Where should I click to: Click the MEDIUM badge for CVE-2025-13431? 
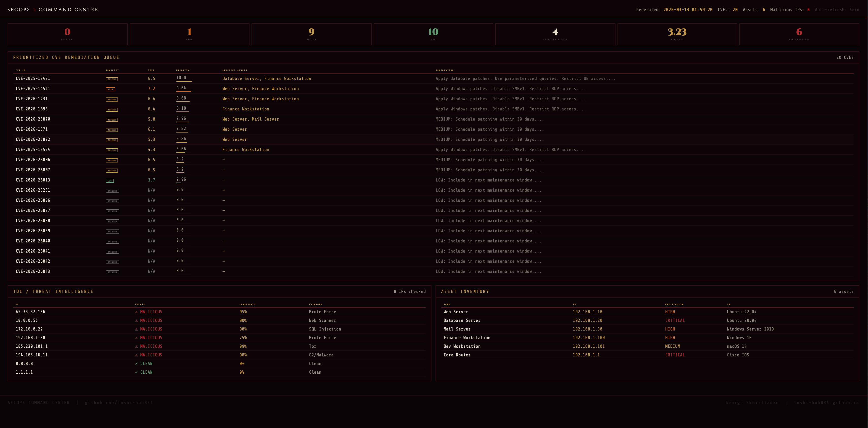[112, 79]
